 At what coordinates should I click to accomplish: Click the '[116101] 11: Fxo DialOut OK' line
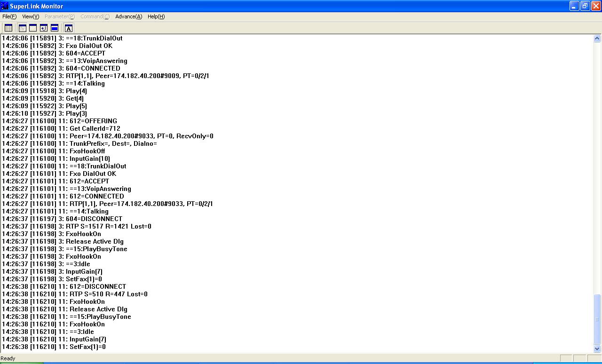click(59, 174)
